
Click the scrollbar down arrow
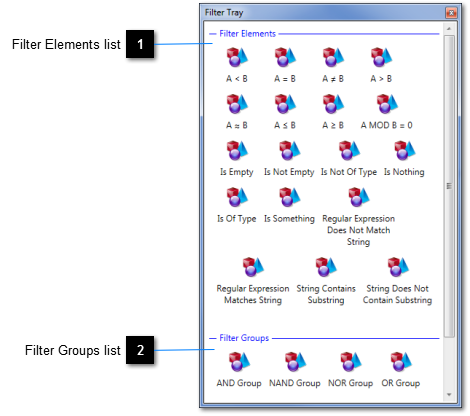pos(449,395)
